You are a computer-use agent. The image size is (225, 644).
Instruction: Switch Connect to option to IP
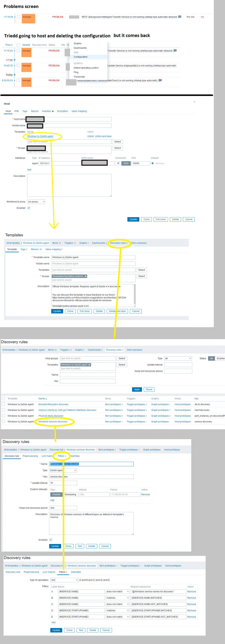click(118, 164)
